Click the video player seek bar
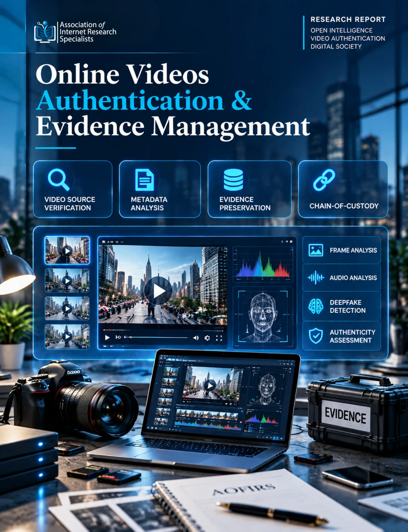The image size is (408, 532). point(158,337)
